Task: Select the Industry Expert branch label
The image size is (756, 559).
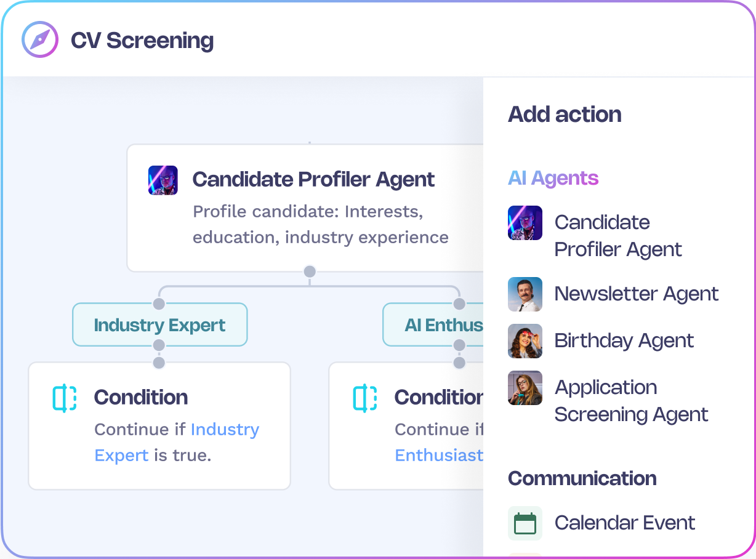Action: 159,325
